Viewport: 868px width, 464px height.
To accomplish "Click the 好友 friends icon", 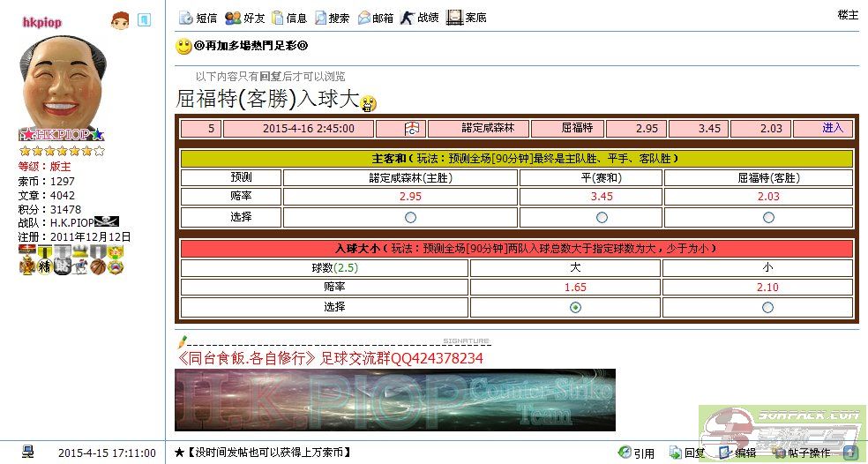I will [x=233, y=17].
